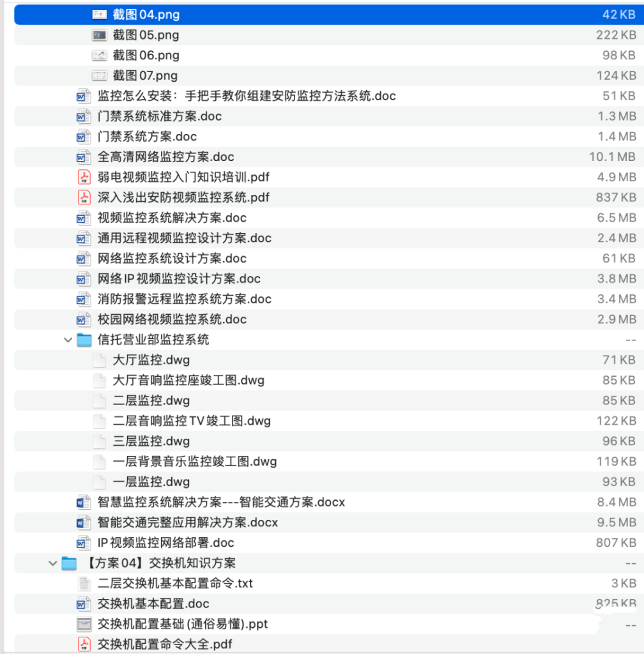Image resolution: width=644 pixels, height=654 pixels.
Task: Click the PDF icon for 深入浅出安防视频监控系统.pdf
Action: 82,197
